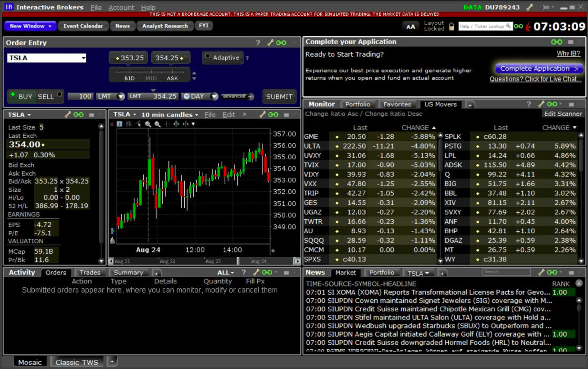Click the green chain link icon on Order Entry
This screenshot has height=369, width=588.
tap(281, 43)
